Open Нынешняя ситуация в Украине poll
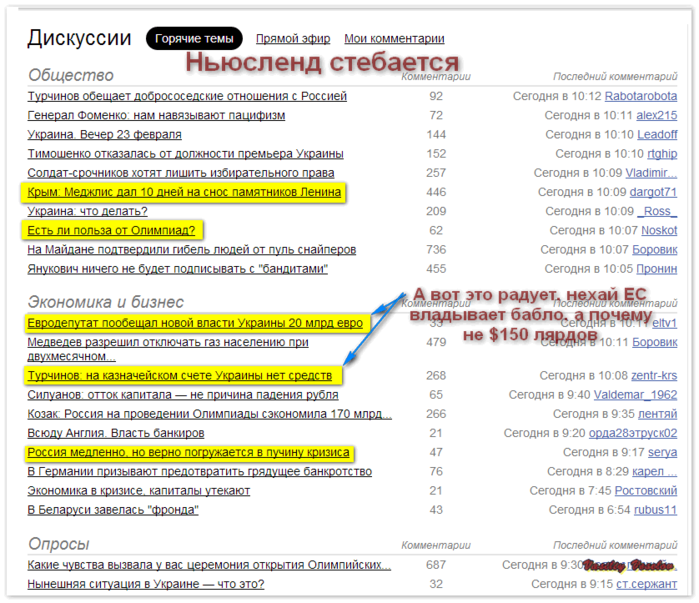This screenshot has width=699, height=603. [x=146, y=584]
